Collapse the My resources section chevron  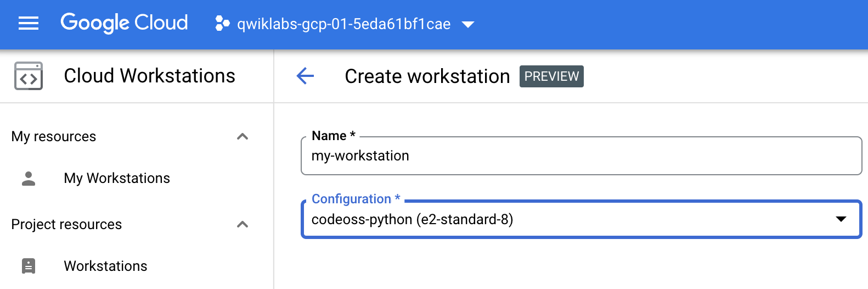pyautogui.click(x=243, y=136)
